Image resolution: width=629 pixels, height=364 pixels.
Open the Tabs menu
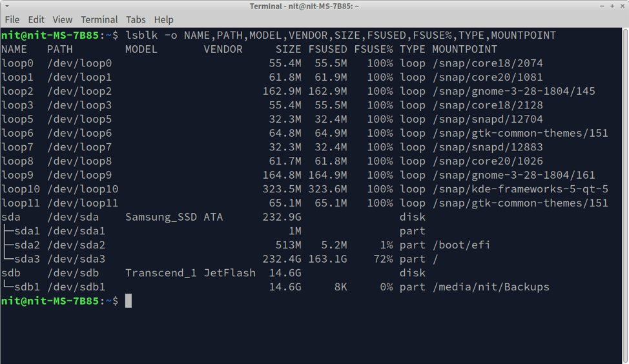136,19
